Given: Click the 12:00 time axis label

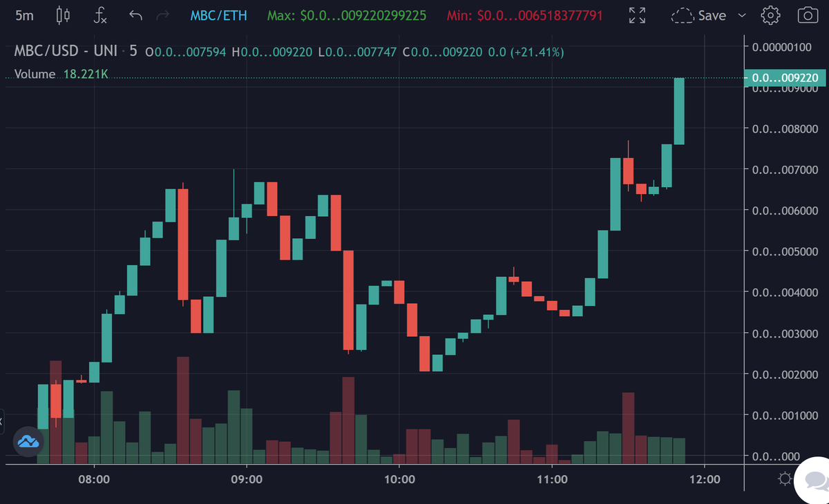Looking at the screenshot, I should pyautogui.click(x=704, y=479).
